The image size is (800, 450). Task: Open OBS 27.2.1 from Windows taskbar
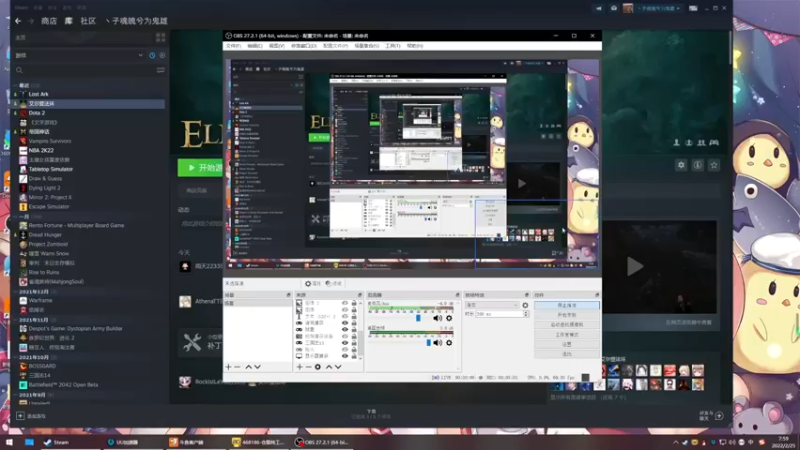(x=323, y=442)
